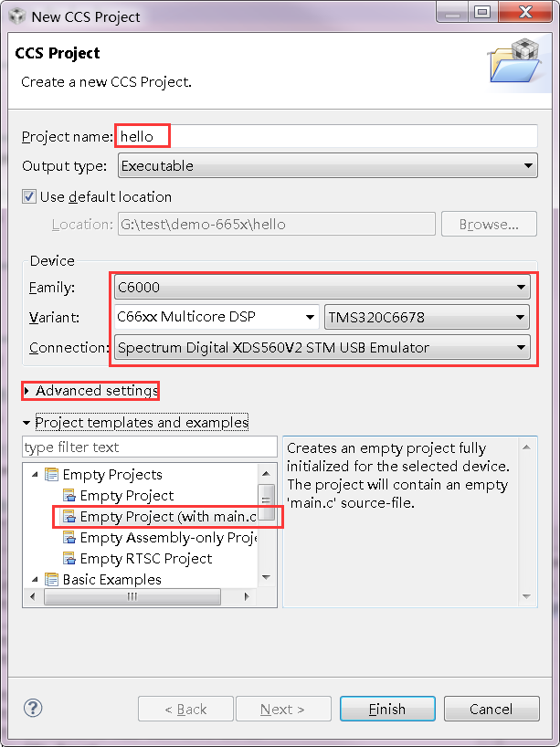The width and height of the screenshot is (560, 747).
Task: Click the type filter text field
Action: click(x=150, y=447)
